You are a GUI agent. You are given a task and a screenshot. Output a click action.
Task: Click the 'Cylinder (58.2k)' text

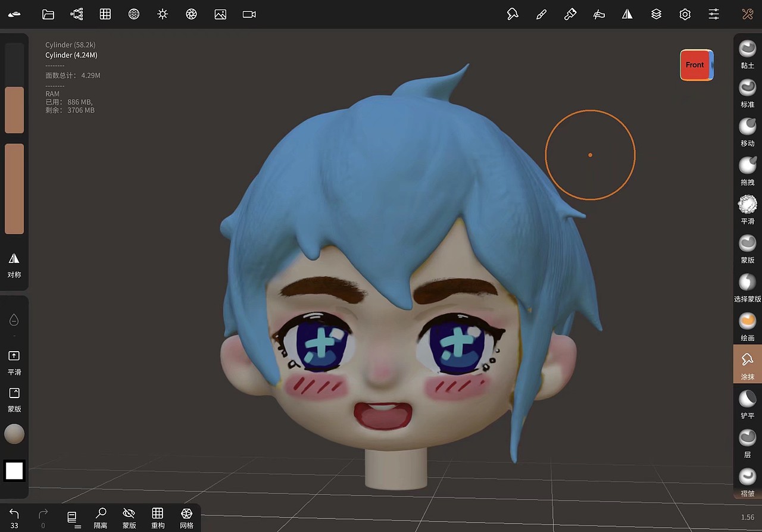(71, 45)
